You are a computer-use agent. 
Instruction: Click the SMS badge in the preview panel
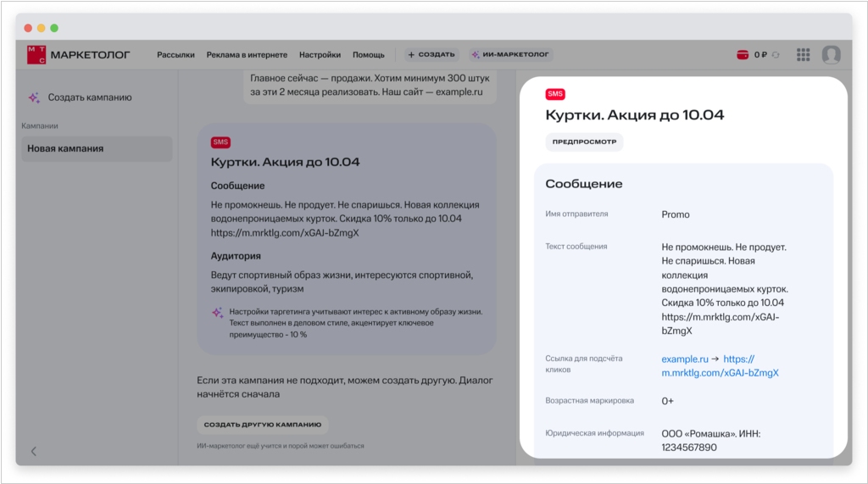[x=555, y=94]
